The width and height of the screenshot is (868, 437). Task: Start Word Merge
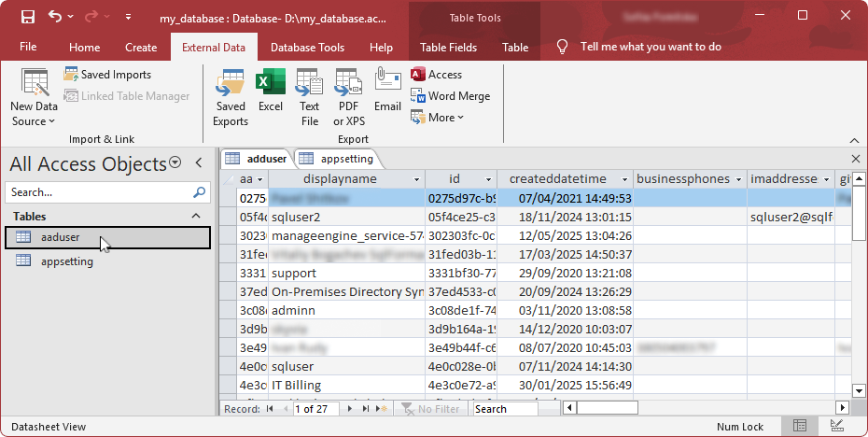click(x=450, y=96)
